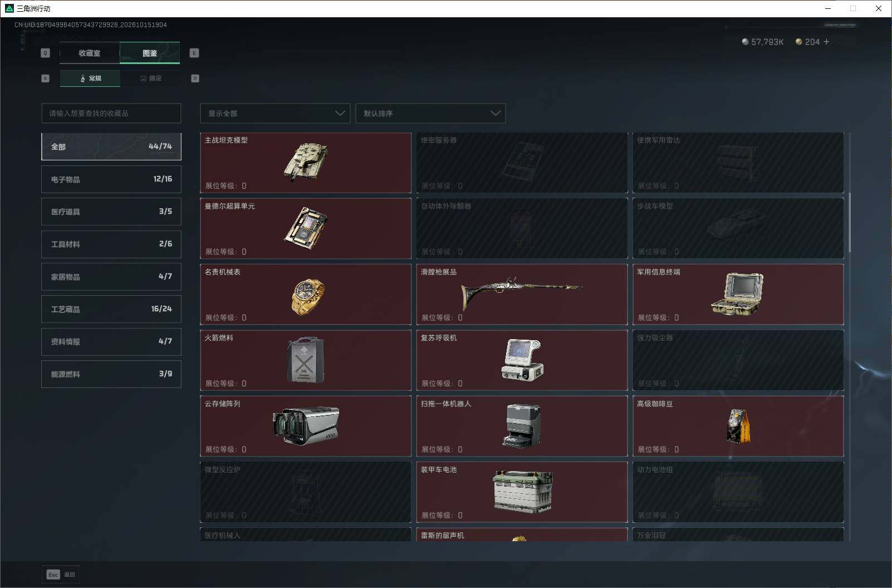Select the locked 强力吸尘器 card

coord(738,360)
